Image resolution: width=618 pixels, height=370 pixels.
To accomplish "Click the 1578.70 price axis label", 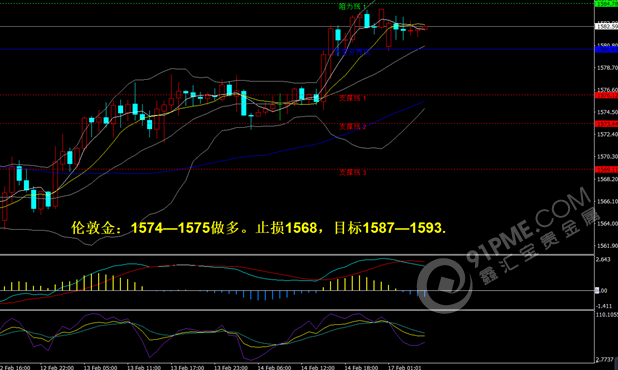I will [x=607, y=68].
